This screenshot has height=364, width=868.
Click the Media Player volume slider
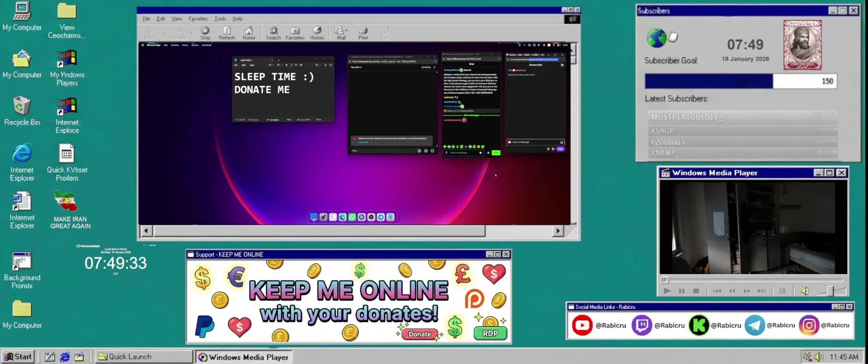[830, 291]
